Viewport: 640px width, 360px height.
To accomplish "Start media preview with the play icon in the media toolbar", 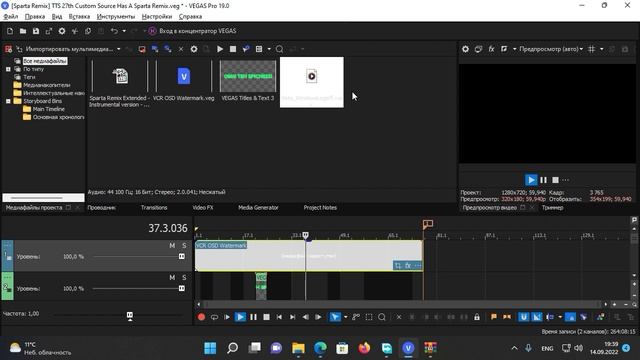I will pos(220,49).
